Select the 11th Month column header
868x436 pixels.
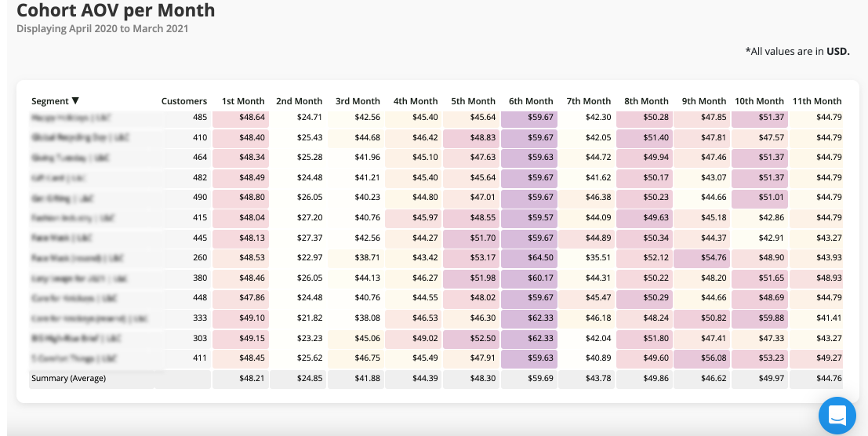pyautogui.click(x=817, y=101)
